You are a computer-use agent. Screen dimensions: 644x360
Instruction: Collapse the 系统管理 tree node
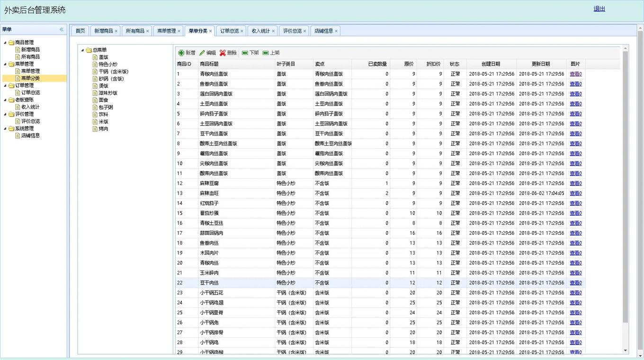5,128
